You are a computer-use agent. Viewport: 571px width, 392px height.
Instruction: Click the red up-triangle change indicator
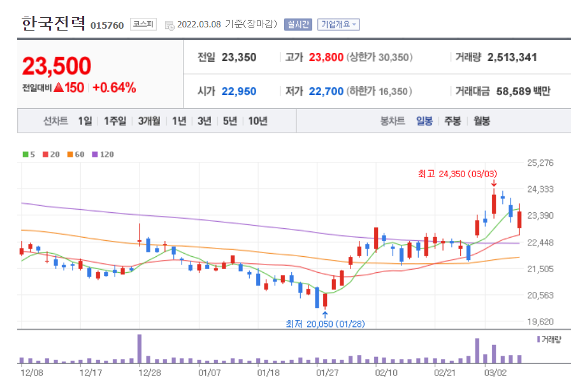(59, 87)
